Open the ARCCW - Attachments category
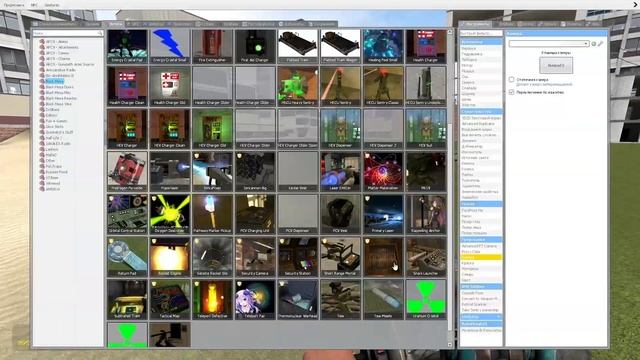The image size is (640, 360). click(62, 47)
